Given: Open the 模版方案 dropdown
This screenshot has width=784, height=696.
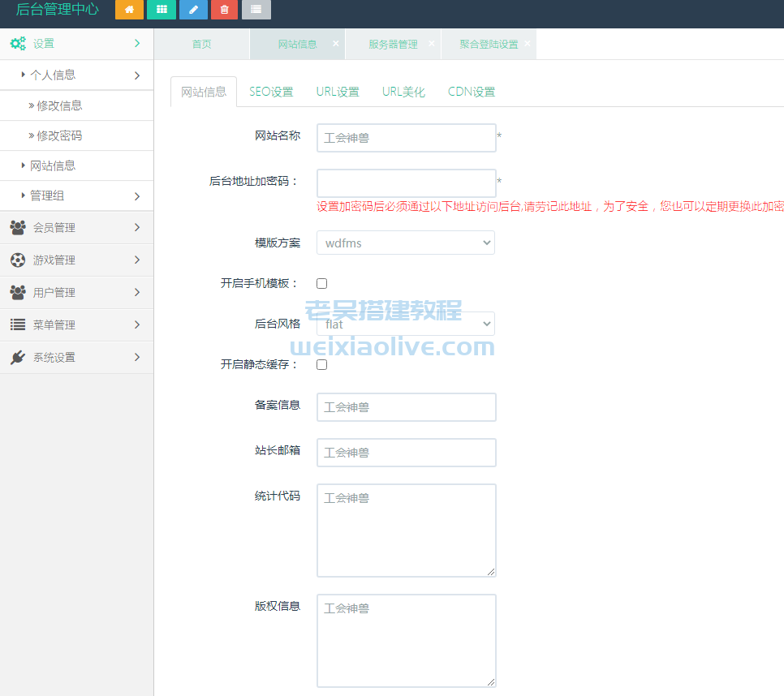Looking at the screenshot, I should coord(405,243).
